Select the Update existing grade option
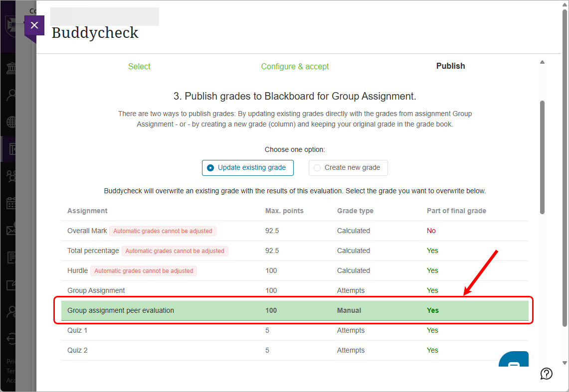Viewport: 569px width, 392px height. (247, 168)
